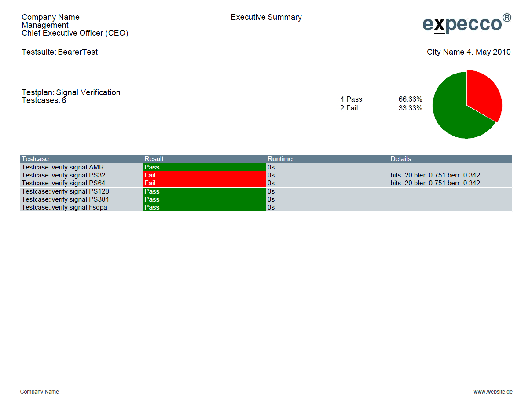This screenshot has width=532, height=401.
Task: Click the red Fail result for PS64
Action: (204, 183)
